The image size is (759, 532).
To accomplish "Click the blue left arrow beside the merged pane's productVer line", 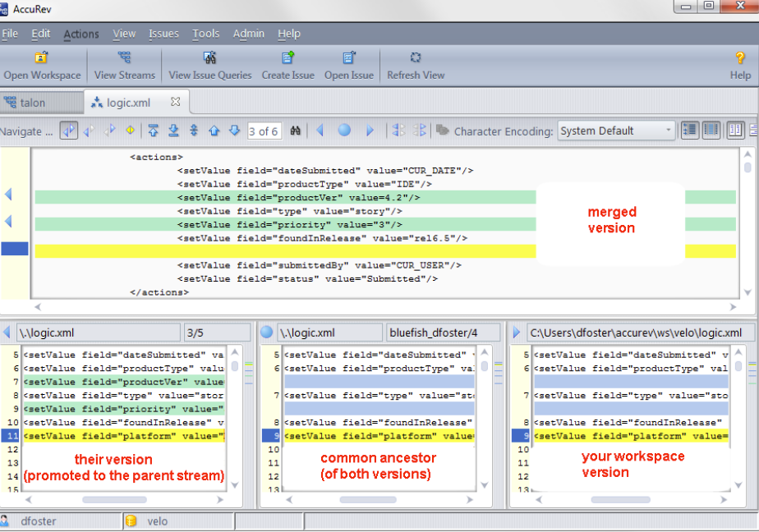I will 8,195.
